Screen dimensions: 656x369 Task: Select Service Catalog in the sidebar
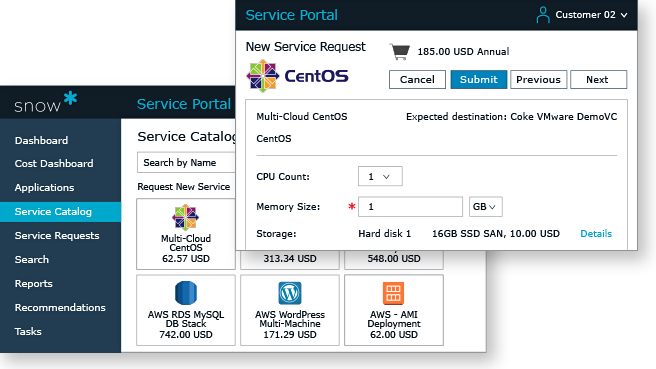tap(60, 212)
